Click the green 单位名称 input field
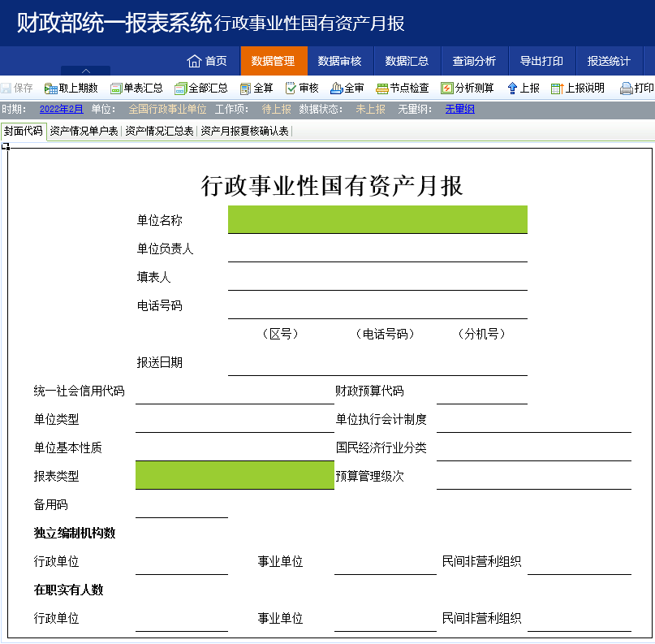This screenshot has height=644, width=655. (x=377, y=219)
